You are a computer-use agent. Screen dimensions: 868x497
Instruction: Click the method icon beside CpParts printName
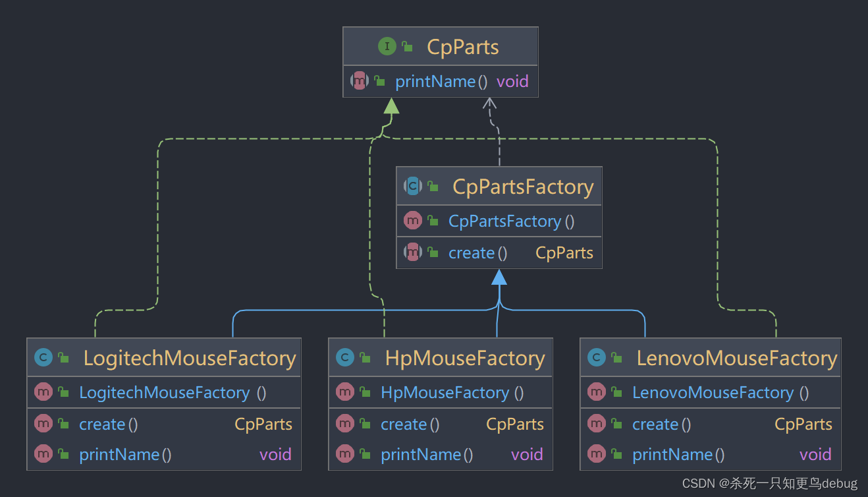(360, 81)
